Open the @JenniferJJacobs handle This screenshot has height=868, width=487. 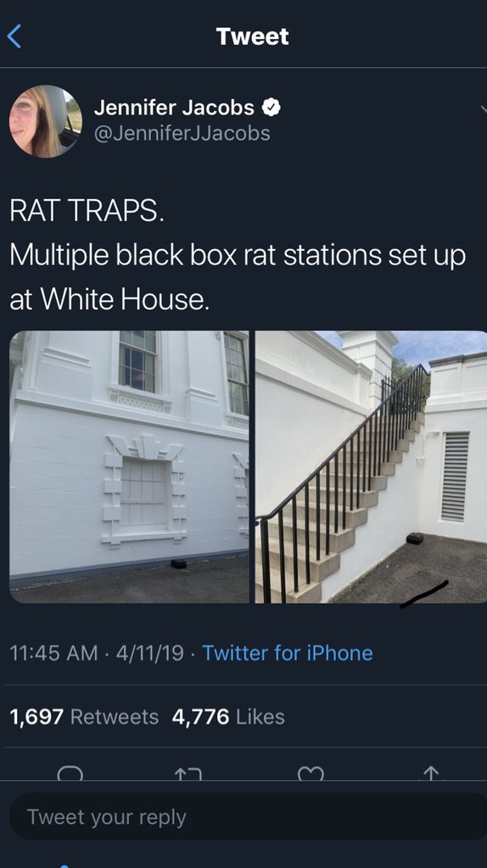182,133
